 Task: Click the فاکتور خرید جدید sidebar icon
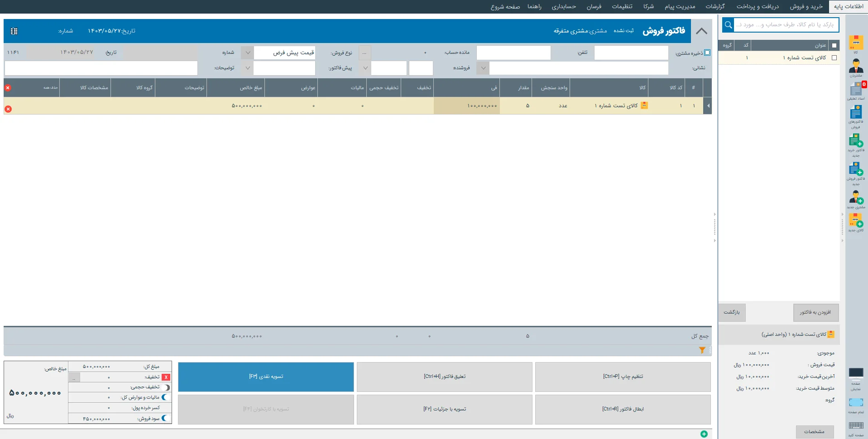(x=855, y=142)
